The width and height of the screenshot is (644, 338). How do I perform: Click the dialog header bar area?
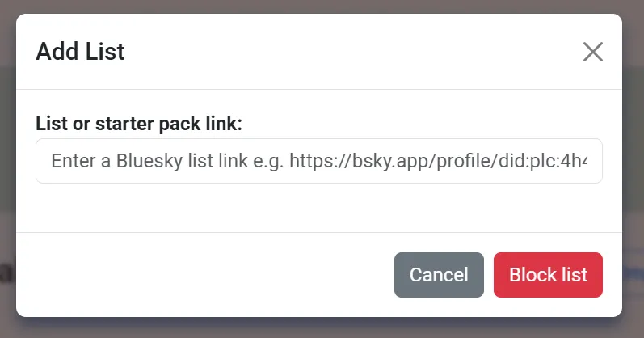click(x=323, y=52)
